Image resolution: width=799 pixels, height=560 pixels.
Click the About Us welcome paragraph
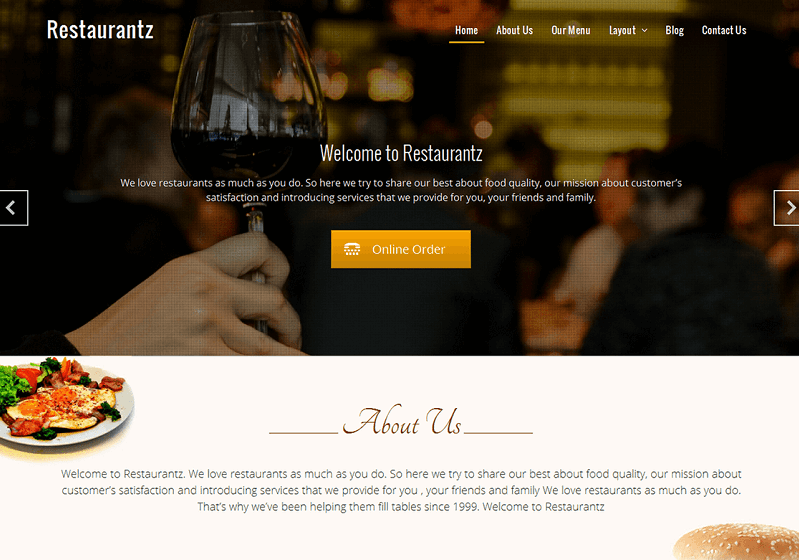401,490
